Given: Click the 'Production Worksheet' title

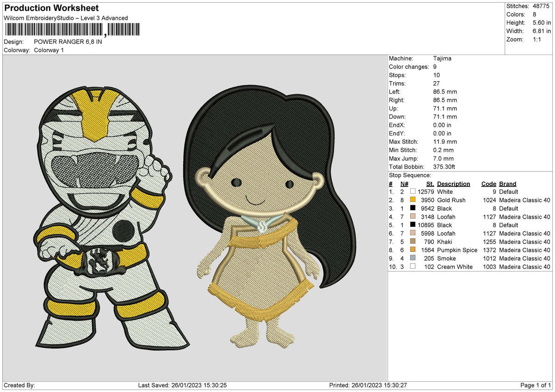Looking at the screenshot, I should (x=51, y=8).
